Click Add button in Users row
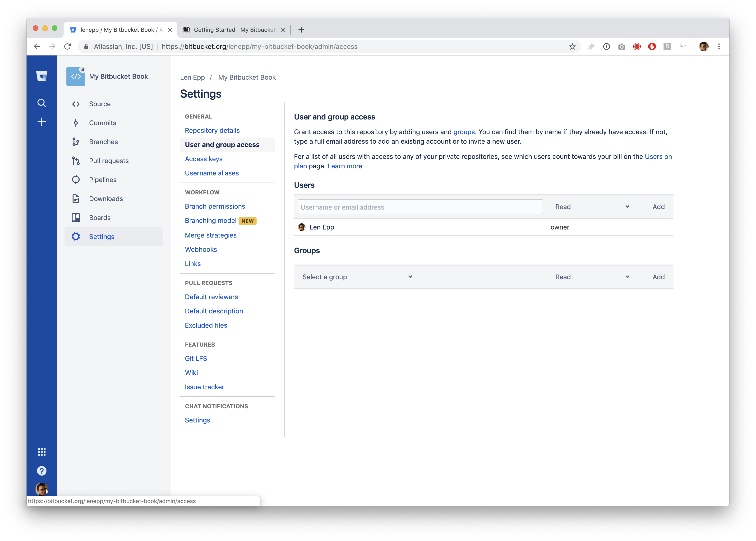 [x=658, y=207]
